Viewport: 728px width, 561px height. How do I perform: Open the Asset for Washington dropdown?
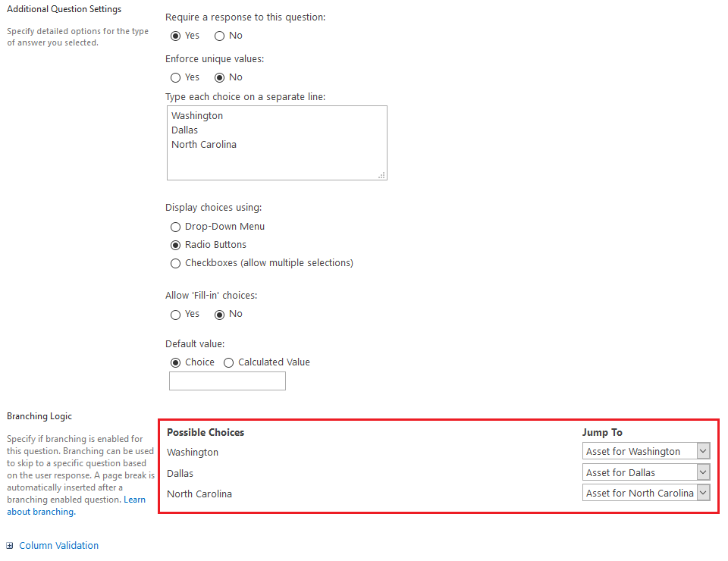click(646, 451)
